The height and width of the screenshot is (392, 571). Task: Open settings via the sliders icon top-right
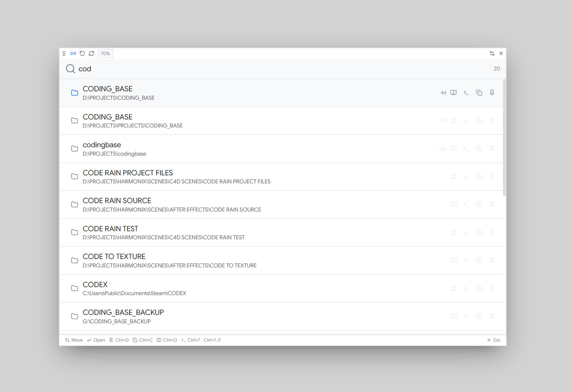tap(492, 53)
